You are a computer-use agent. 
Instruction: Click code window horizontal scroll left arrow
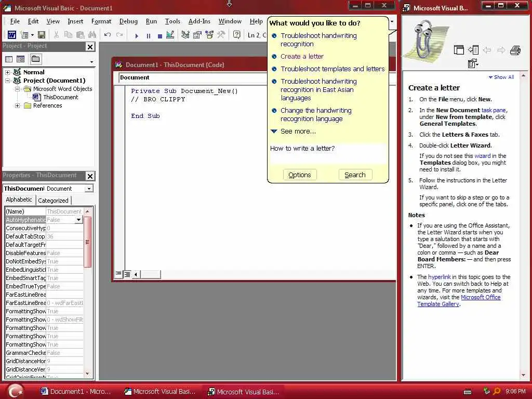coord(136,274)
